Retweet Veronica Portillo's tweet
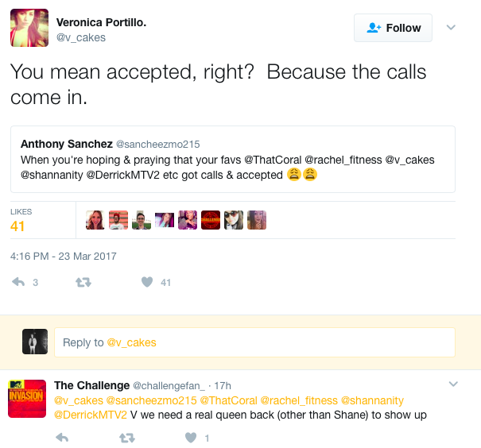 pos(83,282)
